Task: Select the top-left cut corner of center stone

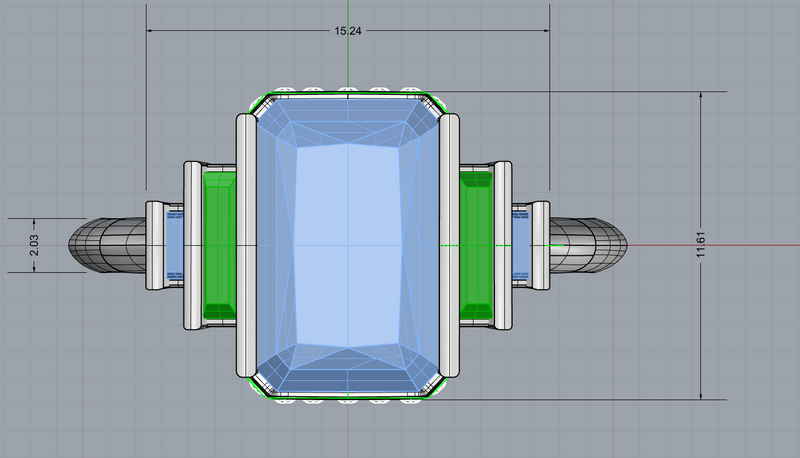Action: [265, 106]
